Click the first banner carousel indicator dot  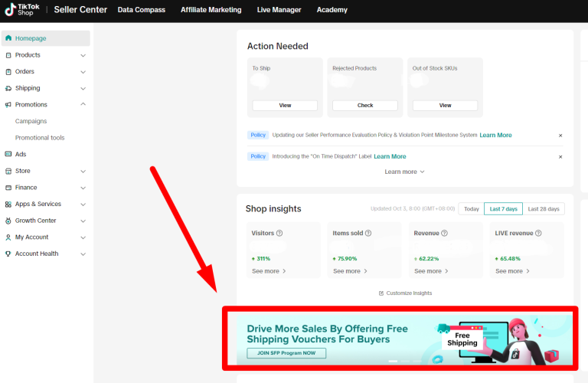tap(393, 361)
